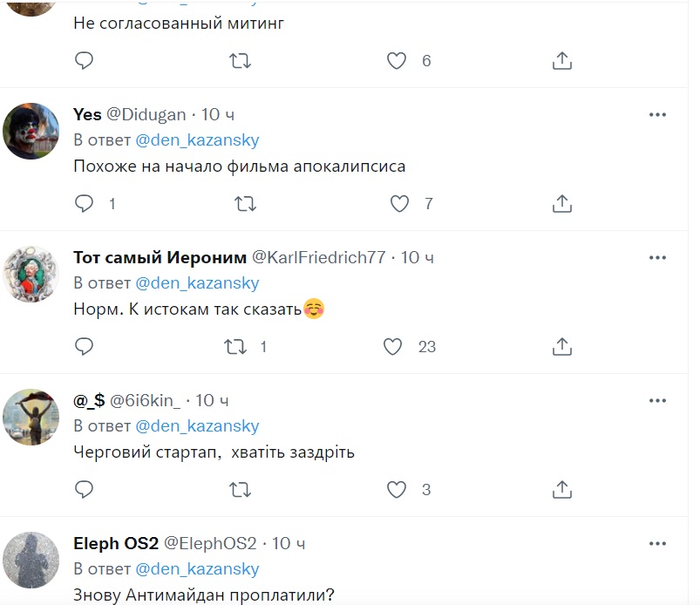Retweet the KarlFriedrich77 tweet

(x=235, y=347)
